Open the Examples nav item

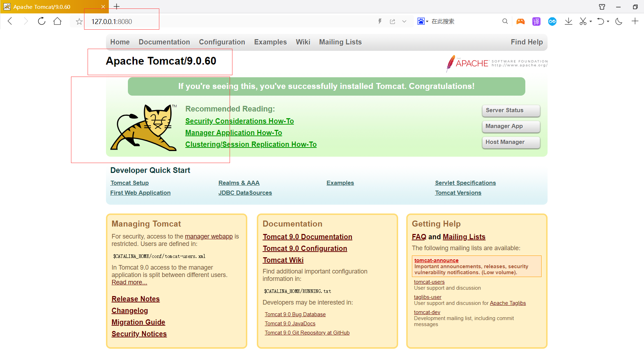[x=271, y=42]
